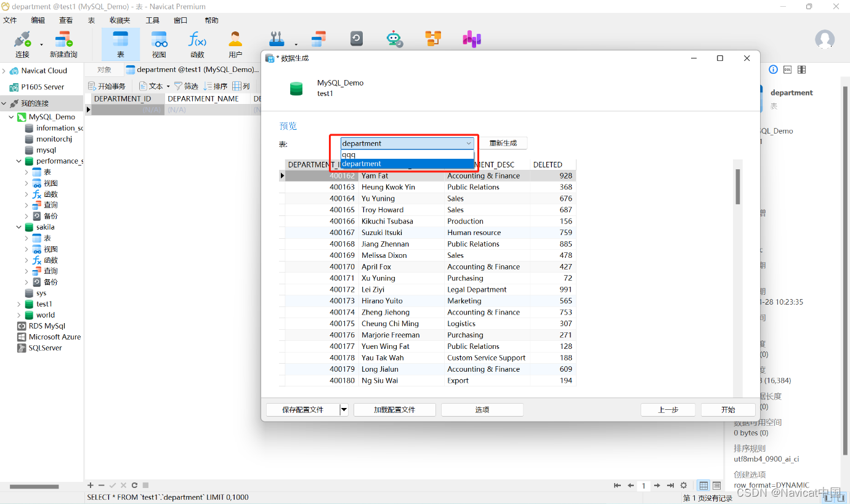Open the 文件 menu

(10, 20)
